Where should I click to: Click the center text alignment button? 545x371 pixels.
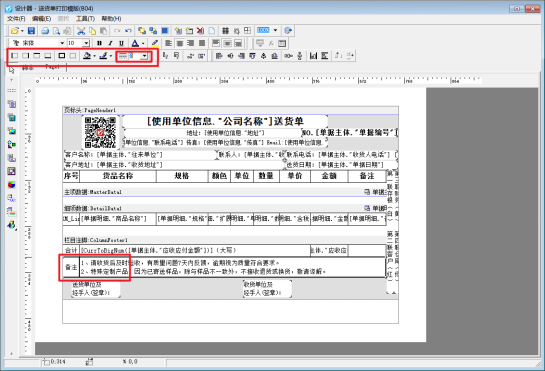click(x=180, y=43)
